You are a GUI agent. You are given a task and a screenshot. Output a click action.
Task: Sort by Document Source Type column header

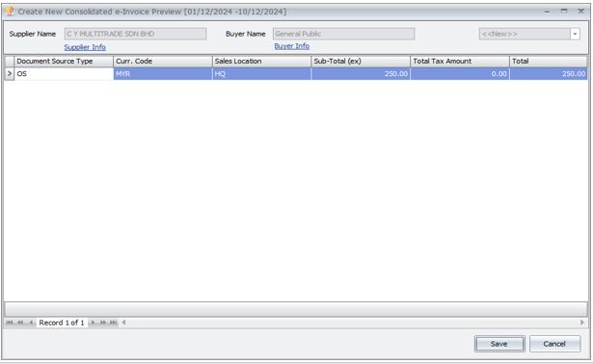(64, 62)
